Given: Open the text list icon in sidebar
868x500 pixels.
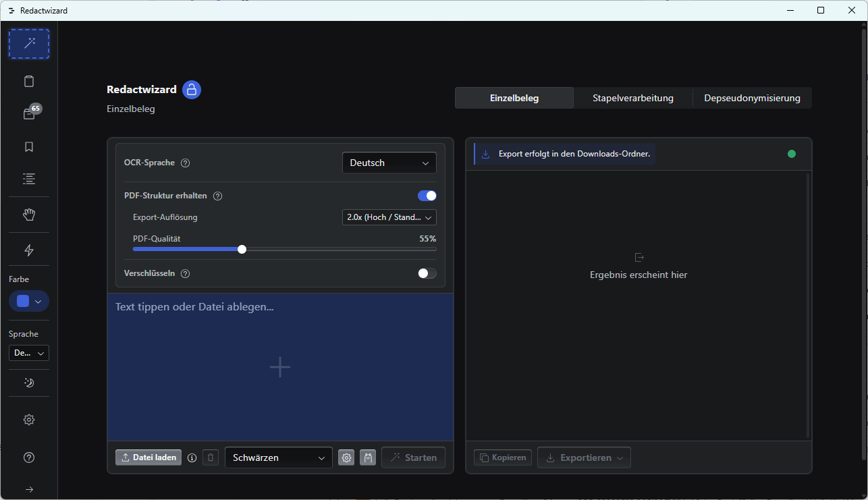Looking at the screenshot, I should pos(29,179).
